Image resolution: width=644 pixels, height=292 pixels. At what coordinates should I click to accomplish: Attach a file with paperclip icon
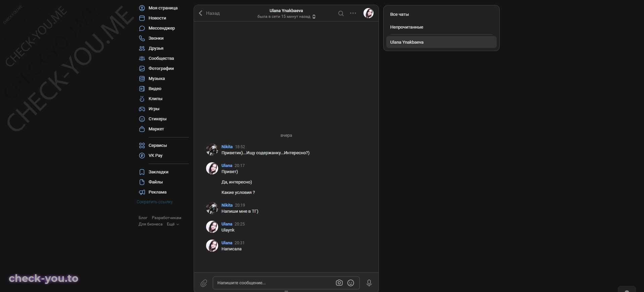[204, 283]
